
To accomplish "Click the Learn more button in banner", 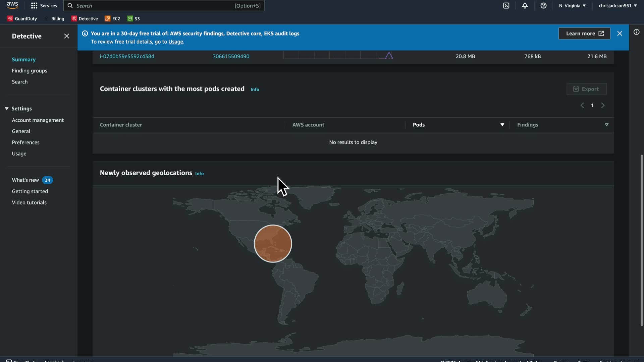I will [x=584, y=34].
